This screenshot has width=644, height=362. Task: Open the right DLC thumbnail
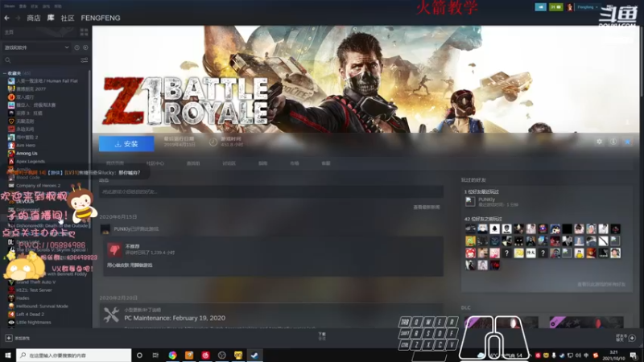coord(586,323)
